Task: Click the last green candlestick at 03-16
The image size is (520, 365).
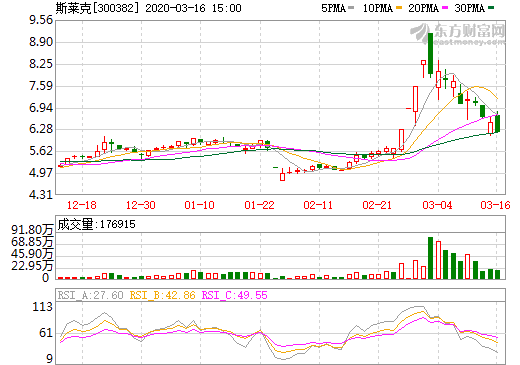Action: pos(497,123)
